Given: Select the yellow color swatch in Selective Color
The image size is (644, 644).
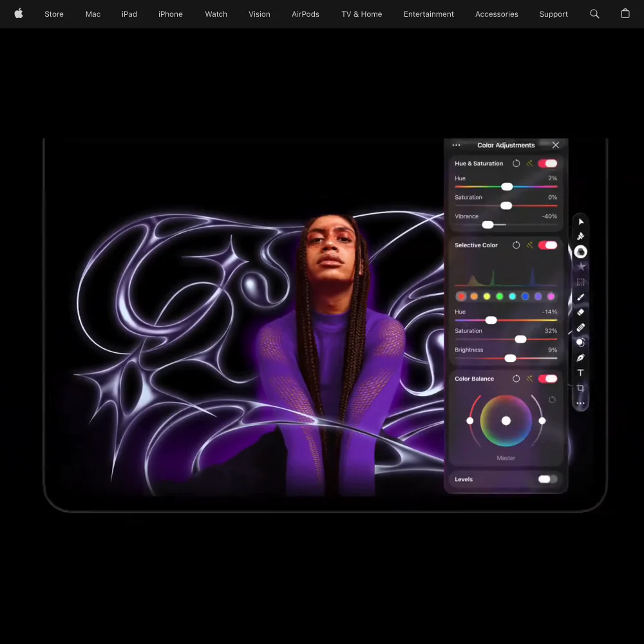Looking at the screenshot, I should pos(487,296).
